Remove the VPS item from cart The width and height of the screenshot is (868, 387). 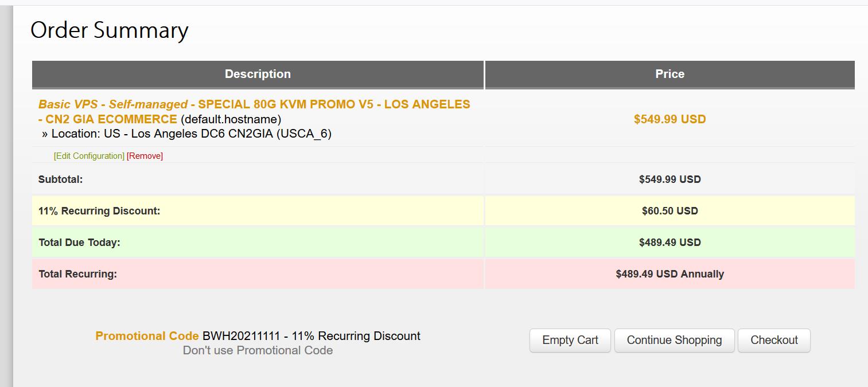[145, 156]
